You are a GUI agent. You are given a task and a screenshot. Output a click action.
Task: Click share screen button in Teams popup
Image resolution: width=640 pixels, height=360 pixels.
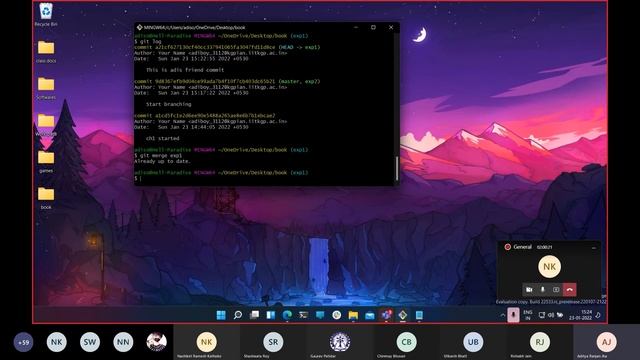[x=556, y=289]
